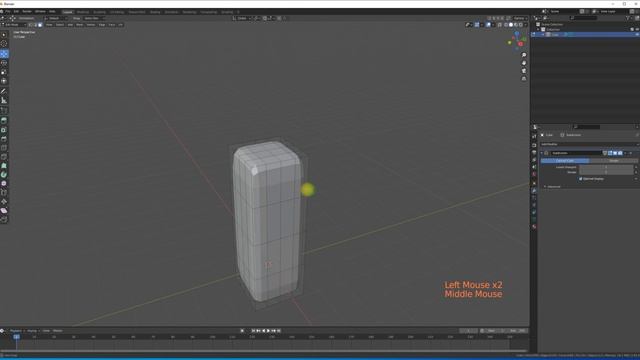The height and width of the screenshot is (360, 640).
Task: Select the Annotate pencil tool
Action: tap(4, 91)
